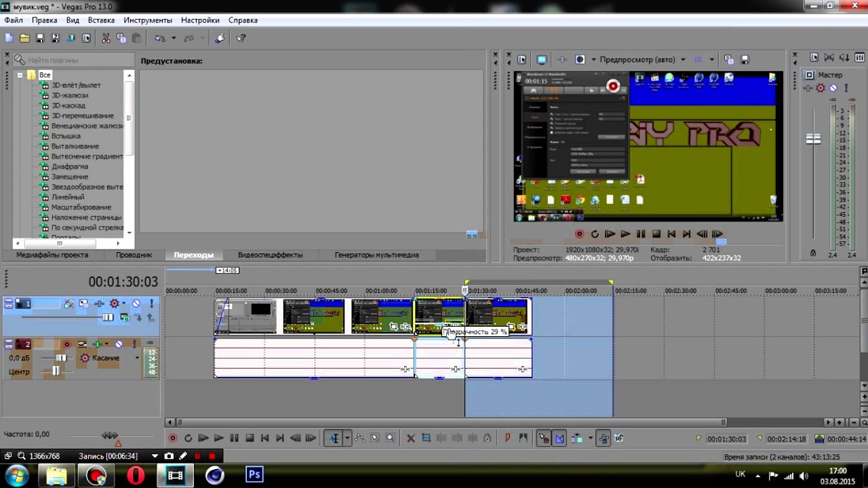Delete selection with the red X icon
868x488 pixels.
[410, 439]
